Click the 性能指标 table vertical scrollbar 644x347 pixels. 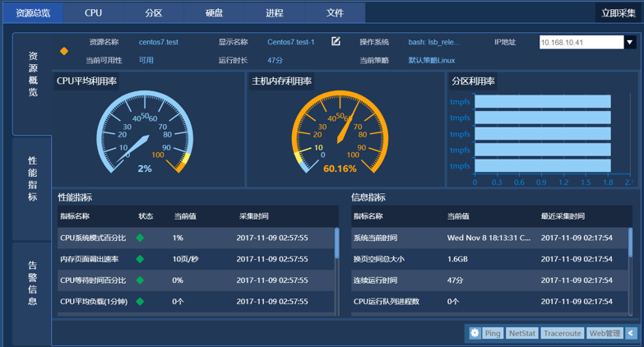(336, 247)
